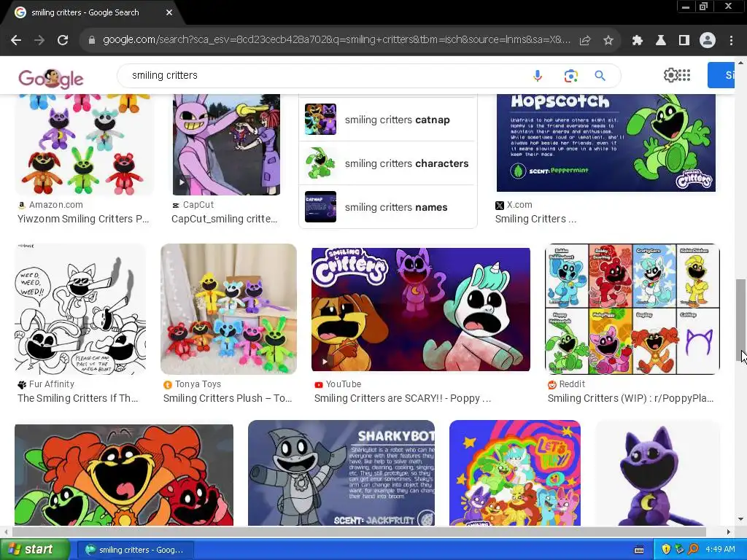Click scrollbar down arrow
Image resolution: width=747 pixels, height=560 pixels.
(x=740, y=519)
